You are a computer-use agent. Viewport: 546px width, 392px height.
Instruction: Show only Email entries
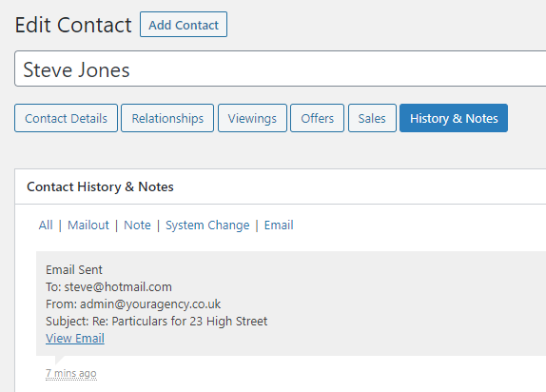(279, 225)
